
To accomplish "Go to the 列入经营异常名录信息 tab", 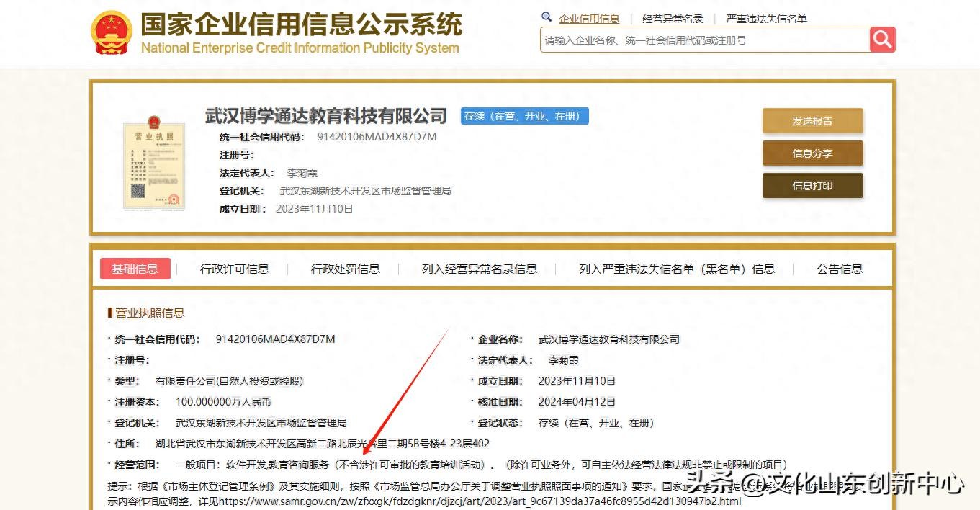I will coord(479,269).
